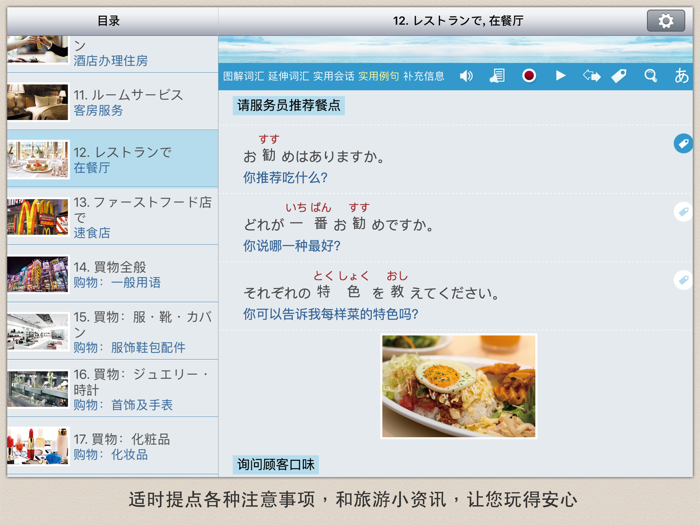This screenshot has height=525, width=700.
Task: Toggle bookmark tag for どれが一番お勧めですか
Action: tap(683, 212)
